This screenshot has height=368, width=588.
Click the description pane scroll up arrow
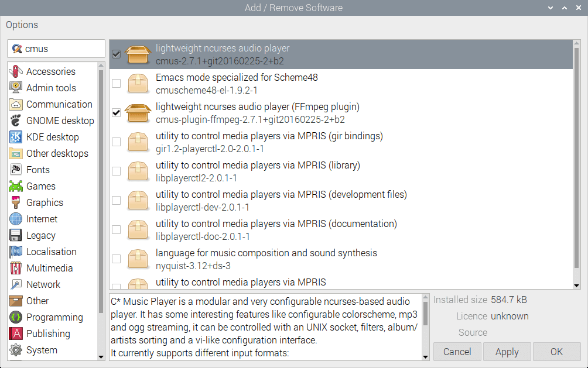coord(425,298)
